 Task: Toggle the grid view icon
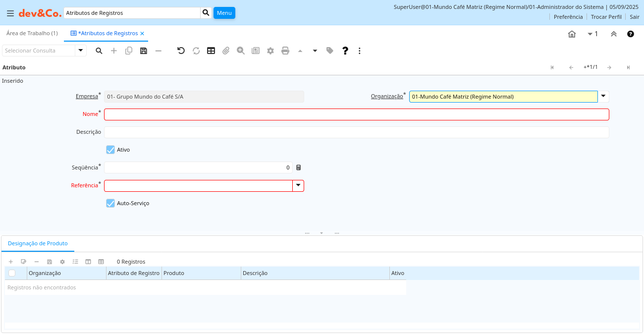pos(211,51)
